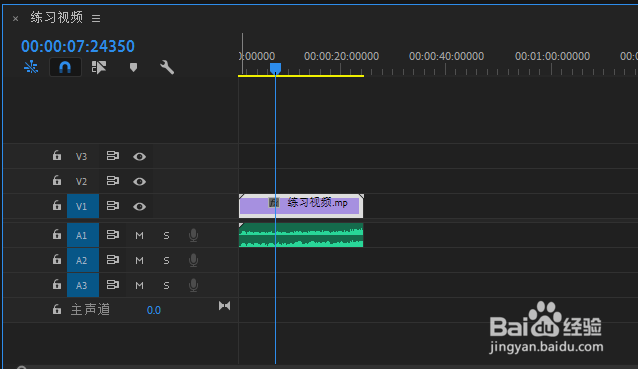The width and height of the screenshot is (638, 369).
Task: Toggle sync lock for A3
Action: pos(113,285)
